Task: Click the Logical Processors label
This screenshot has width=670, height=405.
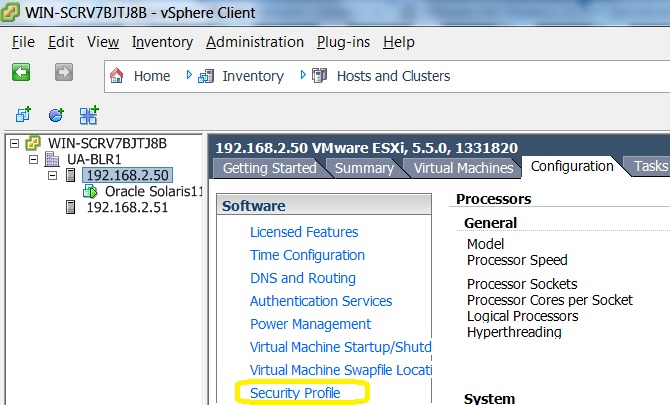Action: (x=522, y=317)
